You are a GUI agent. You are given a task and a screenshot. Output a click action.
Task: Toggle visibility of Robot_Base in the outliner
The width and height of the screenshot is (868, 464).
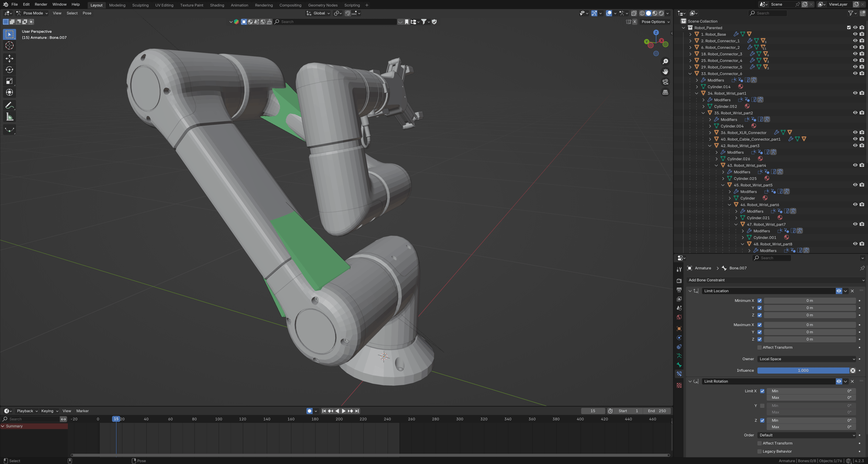coord(855,34)
